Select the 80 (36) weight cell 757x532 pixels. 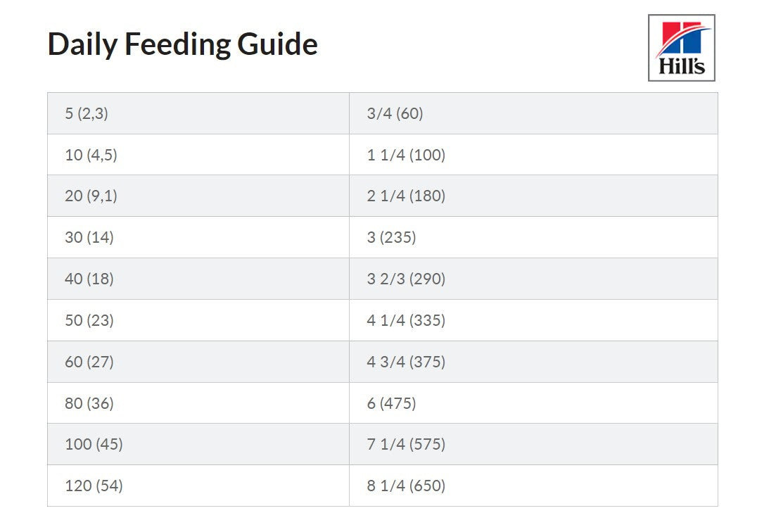pyautogui.click(x=89, y=403)
